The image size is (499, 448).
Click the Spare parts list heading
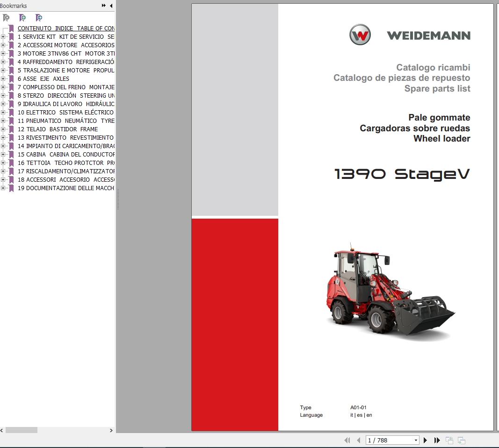[437, 88]
